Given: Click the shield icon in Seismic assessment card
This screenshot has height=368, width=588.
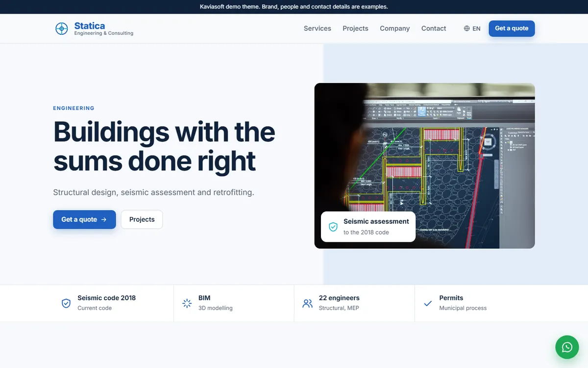Looking at the screenshot, I should 333,227.
